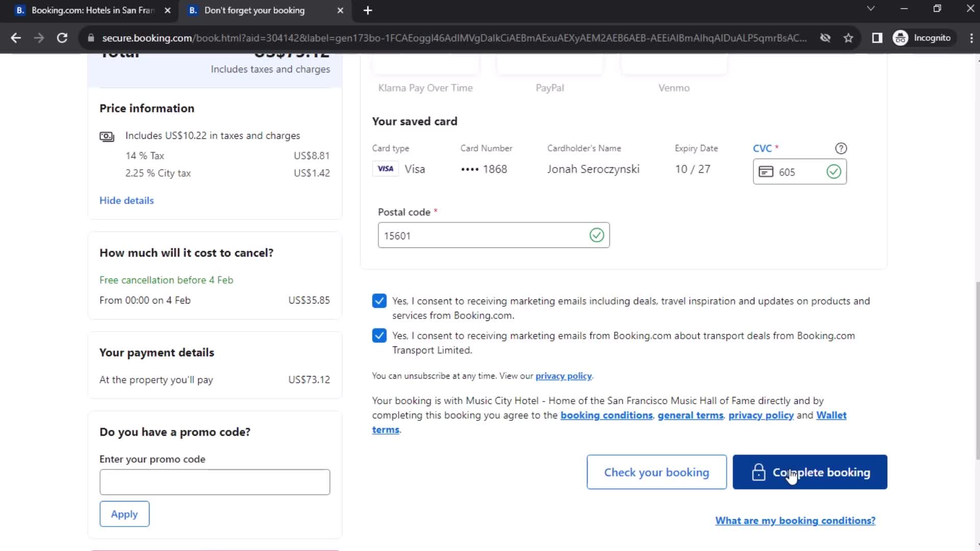Viewport: 980px width, 551px height.
Task: Open the Wallet terms link
Action: coord(831,415)
